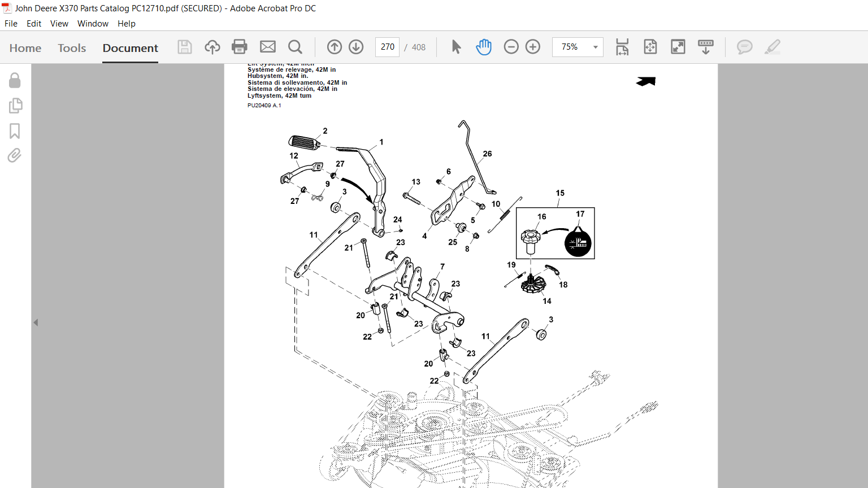Click the PU20409 A.1 reference text
This screenshot has width=868, height=488.
(264, 105)
